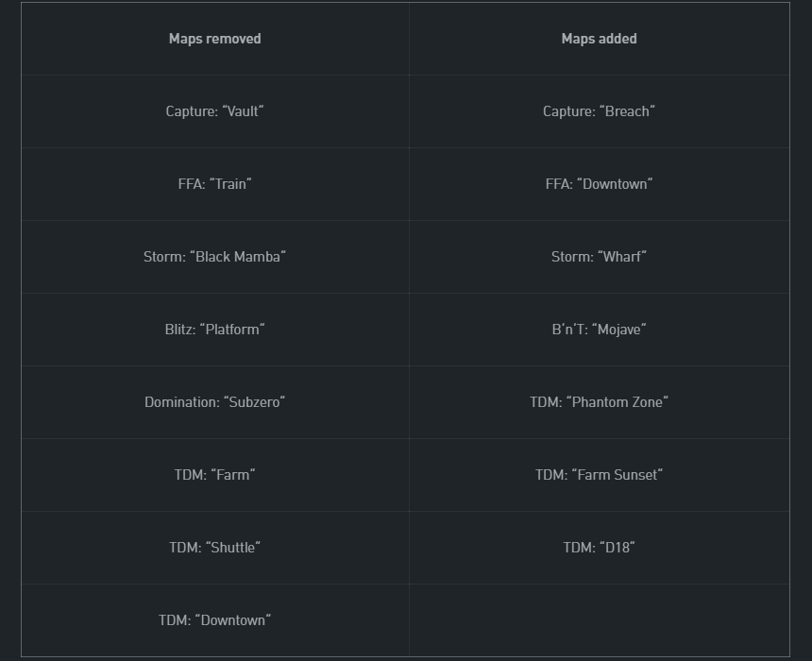
Task: Click the B'n'T: "Mojave" entry
Action: click(599, 330)
